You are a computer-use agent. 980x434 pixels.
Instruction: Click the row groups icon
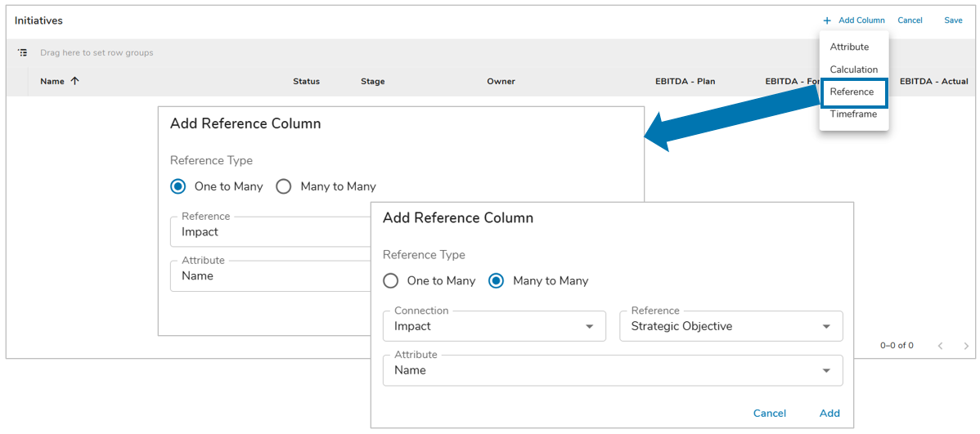(23, 53)
